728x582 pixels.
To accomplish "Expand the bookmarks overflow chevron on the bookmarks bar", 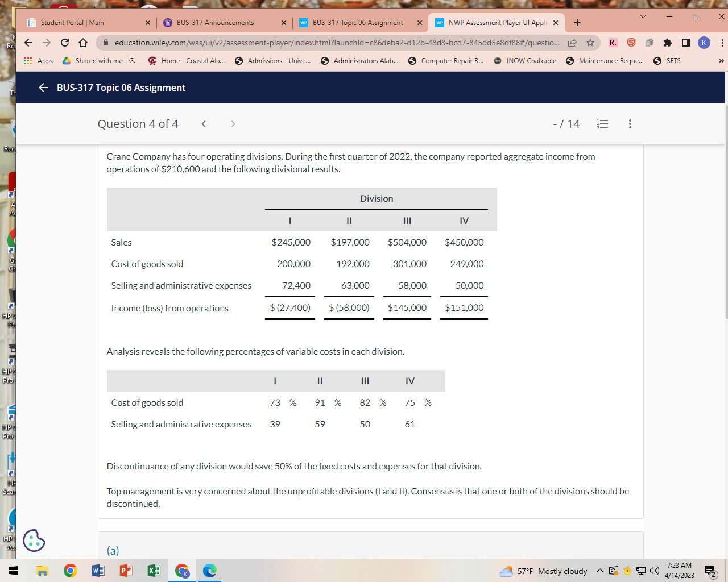I will (721, 61).
